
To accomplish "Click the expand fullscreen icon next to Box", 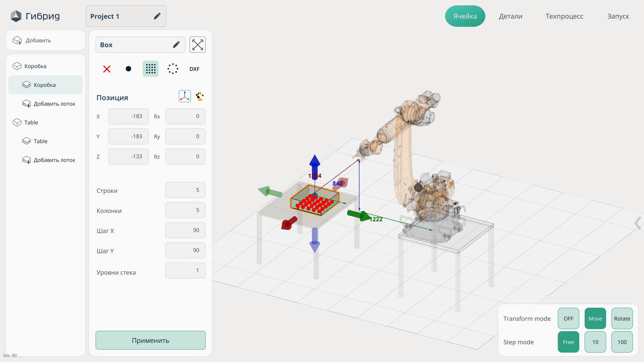I will 198,45.
